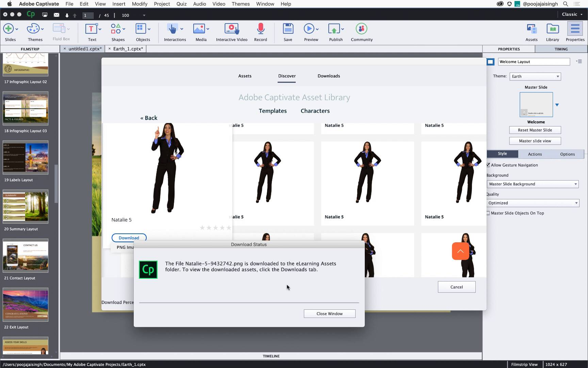Image resolution: width=588 pixels, height=368 pixels.
Task: Rate Natalie 5 using the star rating
Action: tap(215, 228)
